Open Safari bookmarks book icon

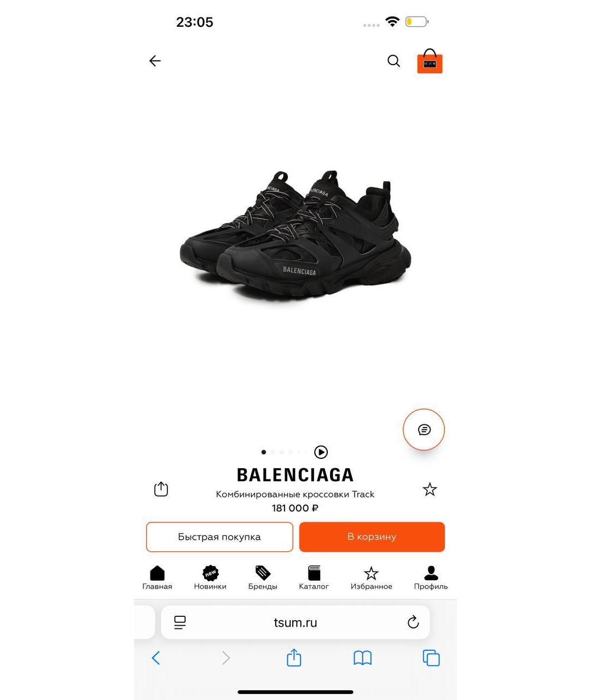(362, 658)
